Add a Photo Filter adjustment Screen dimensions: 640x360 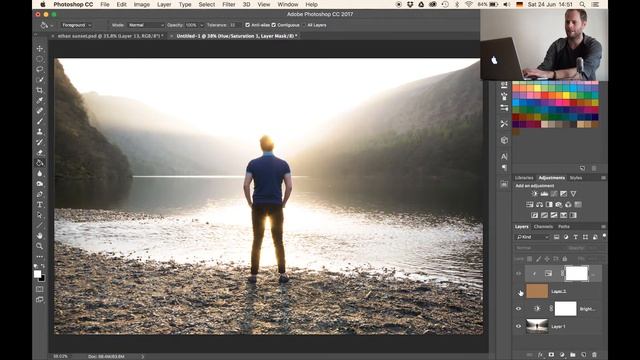pyautogui.click(x=559, y=204)
